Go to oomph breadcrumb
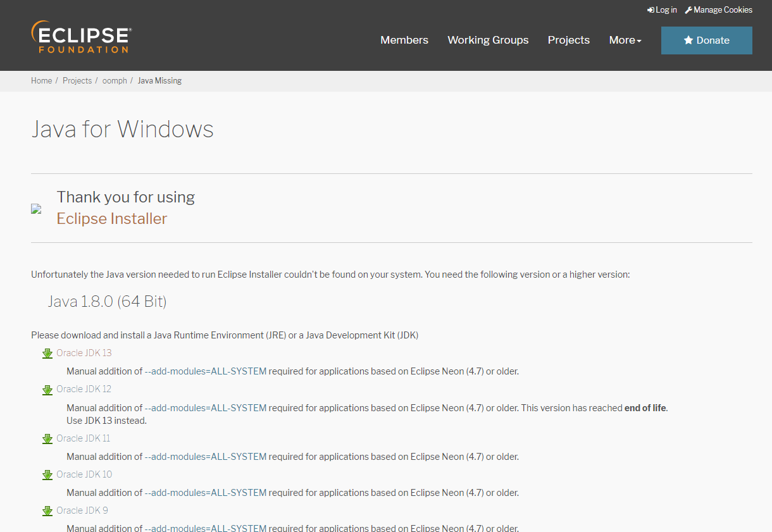This screenshot has height=532, width=772. [115, 81]
